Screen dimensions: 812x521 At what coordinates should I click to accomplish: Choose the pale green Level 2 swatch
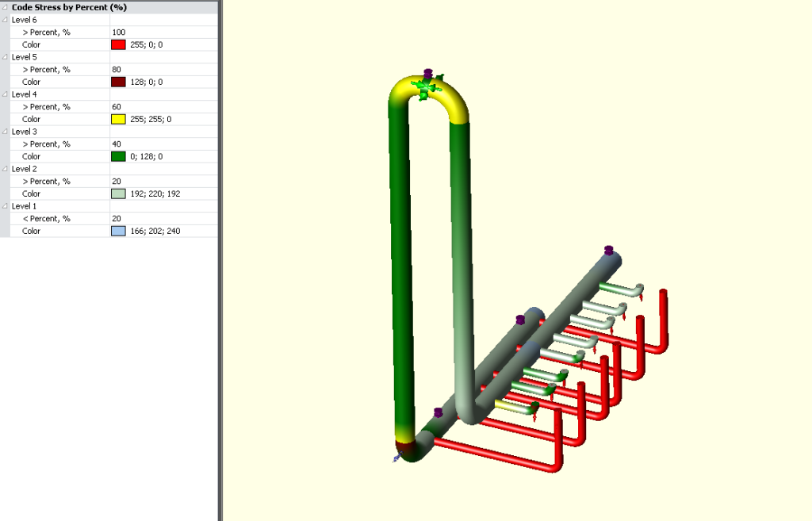tap(119, 194)
